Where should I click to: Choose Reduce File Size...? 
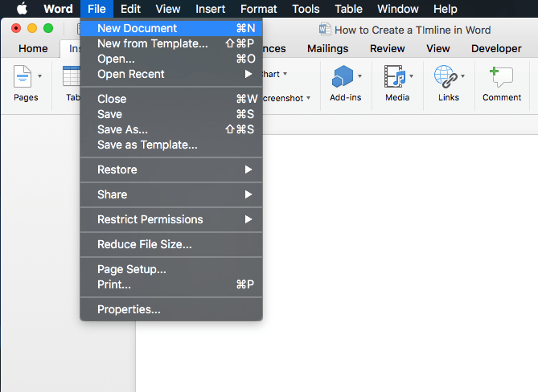[171, 244]
